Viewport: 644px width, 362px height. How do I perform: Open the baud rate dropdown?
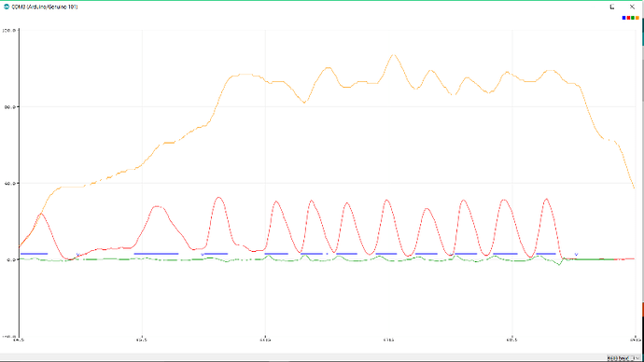(x=623, y=358)
